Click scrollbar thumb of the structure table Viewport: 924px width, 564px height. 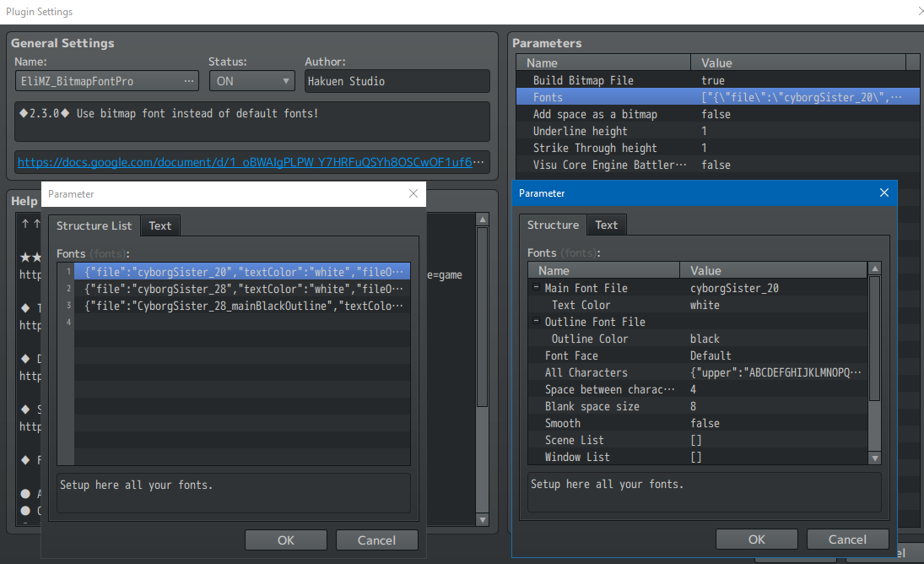tap(875, 339)
